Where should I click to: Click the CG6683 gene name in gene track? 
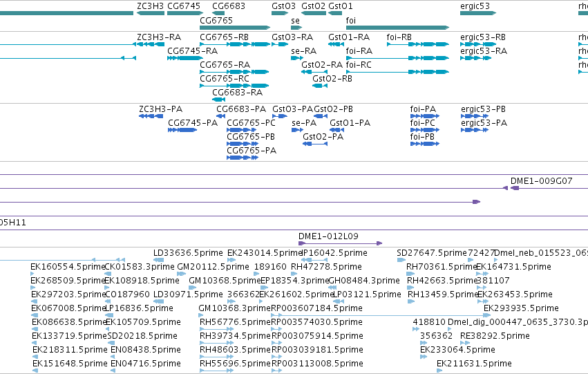pos(229,6)
